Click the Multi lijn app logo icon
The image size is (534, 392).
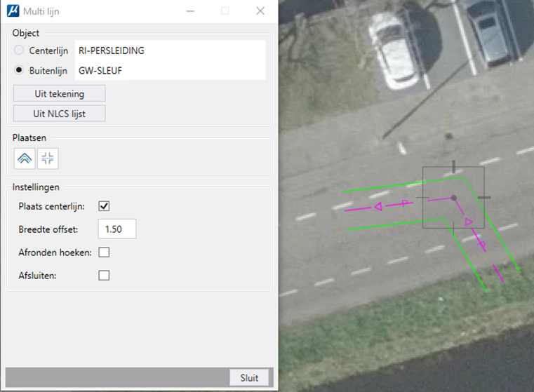(13, 11)
